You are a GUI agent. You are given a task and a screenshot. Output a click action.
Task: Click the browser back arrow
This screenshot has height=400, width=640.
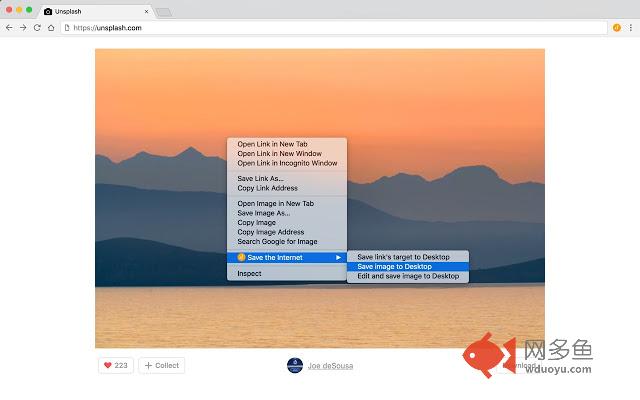[9, 28]
